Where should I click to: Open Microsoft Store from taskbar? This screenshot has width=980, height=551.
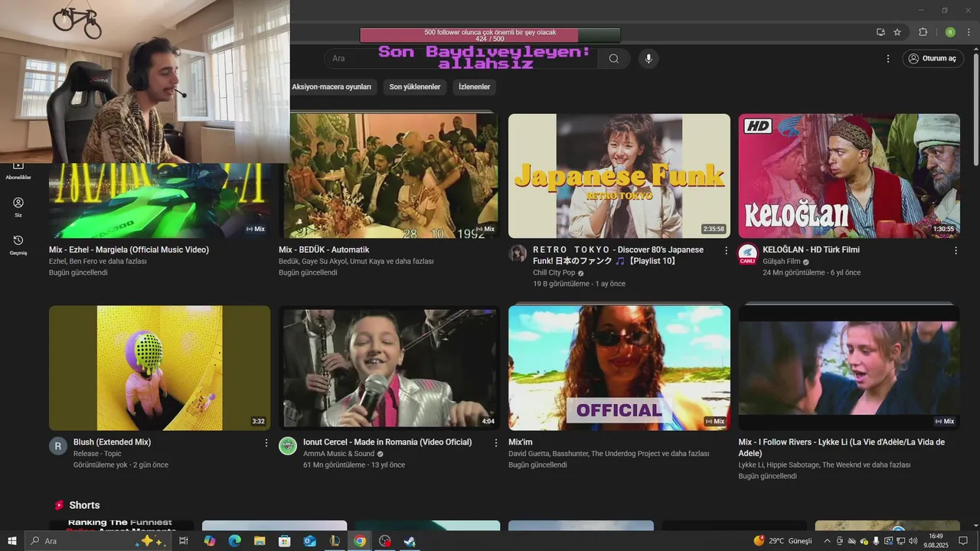tap(285, 541)
